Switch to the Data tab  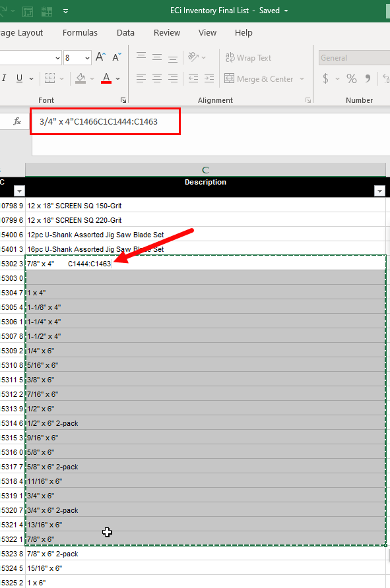point(125,33)
